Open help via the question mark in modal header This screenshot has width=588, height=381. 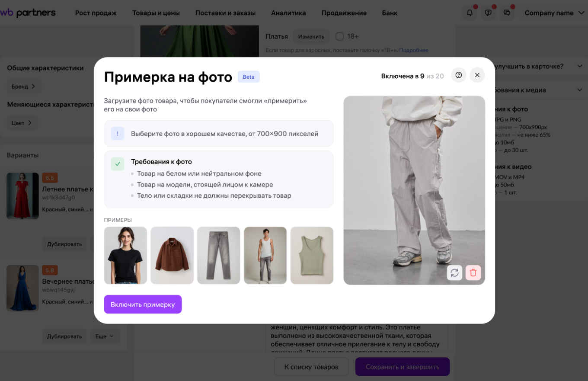pos(458,75)
